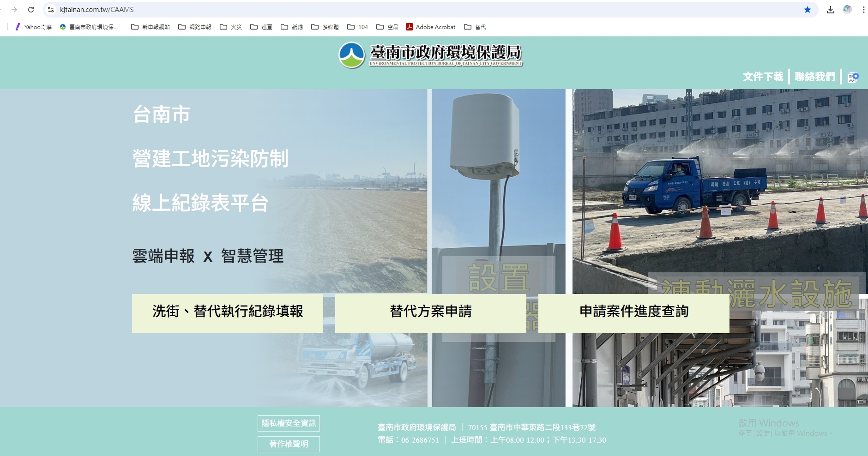Image resolution: width=868 pixels, height=456 pixels.
Task: Open the Chrome downloads icon
Action: coord(831,10)
